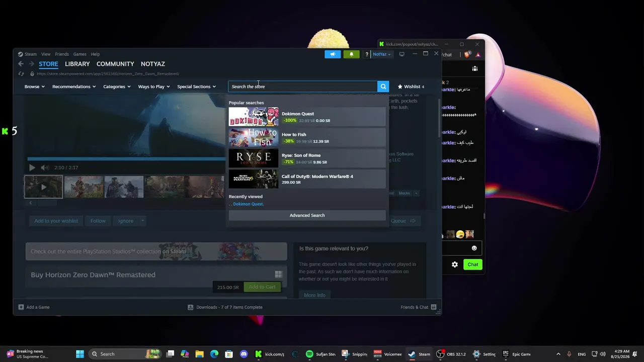Image resolution: width=644 pixels, height=362 pixels.
Task: Open the Categories dropdown
Action: (x=117, y=86)
